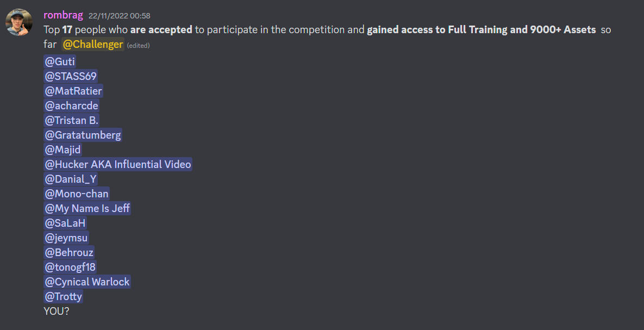This screenshot has height=330, width=644.
Task: Open the @Mono-chan mention
Action: tap(77, 194)
